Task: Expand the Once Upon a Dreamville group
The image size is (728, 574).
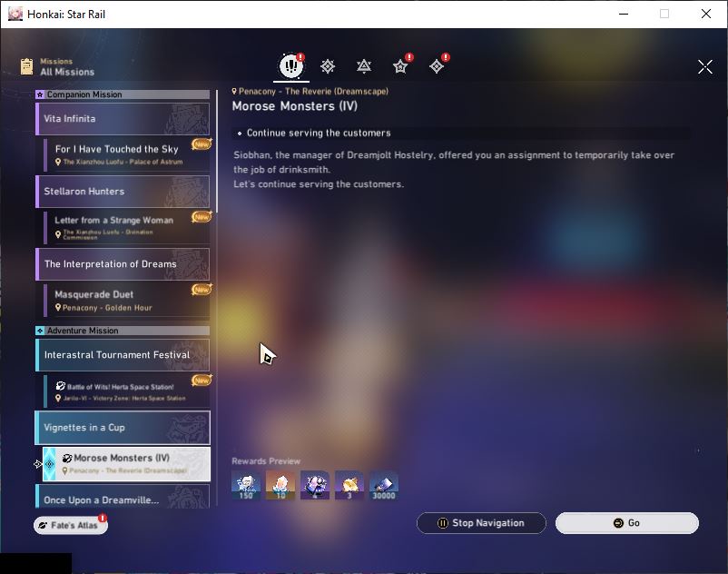Action: [123, 497]
